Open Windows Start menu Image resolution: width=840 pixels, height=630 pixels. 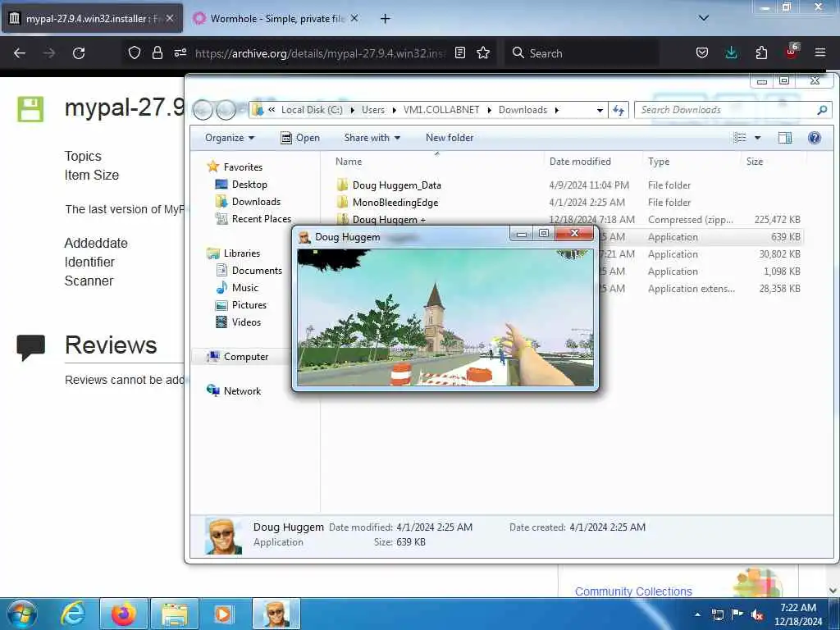22,614
